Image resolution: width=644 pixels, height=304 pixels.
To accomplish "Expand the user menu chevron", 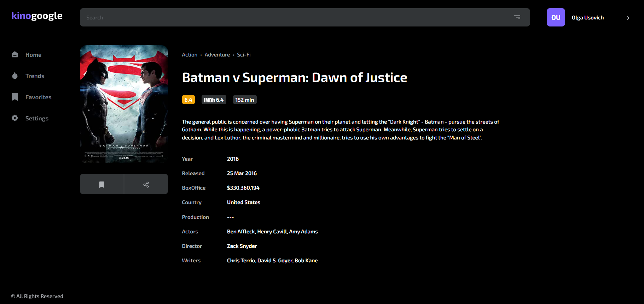I will click(628, 18).
